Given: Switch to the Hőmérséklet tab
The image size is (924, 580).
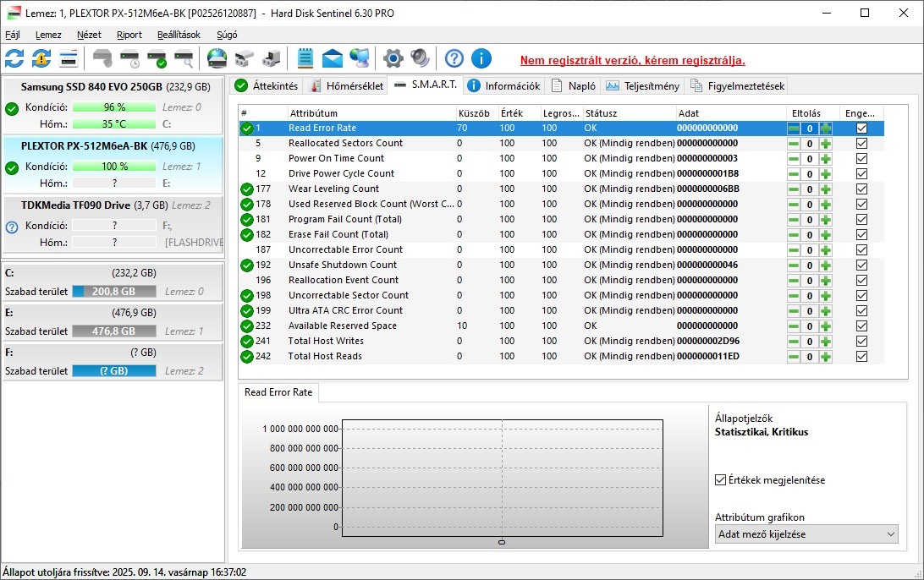Looking at the screenshot, I should [x=347, y=86].
